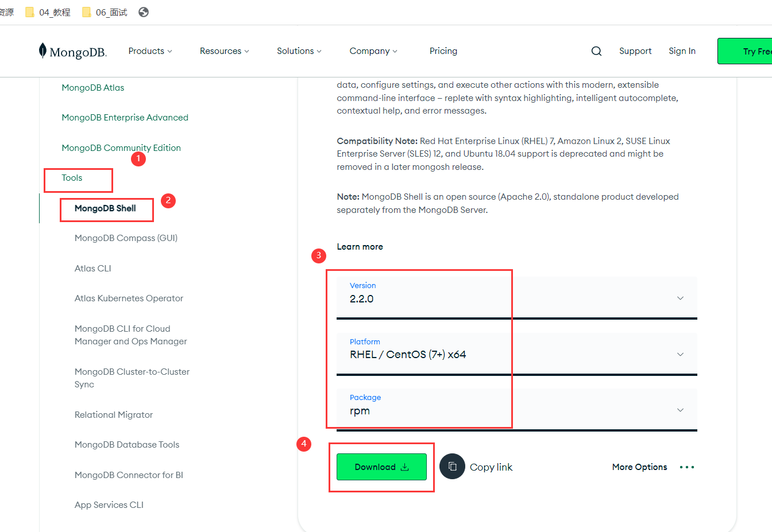772x532 pixels.
Task: Expand the Solutions menu
Action: click(x=299, y=51)
